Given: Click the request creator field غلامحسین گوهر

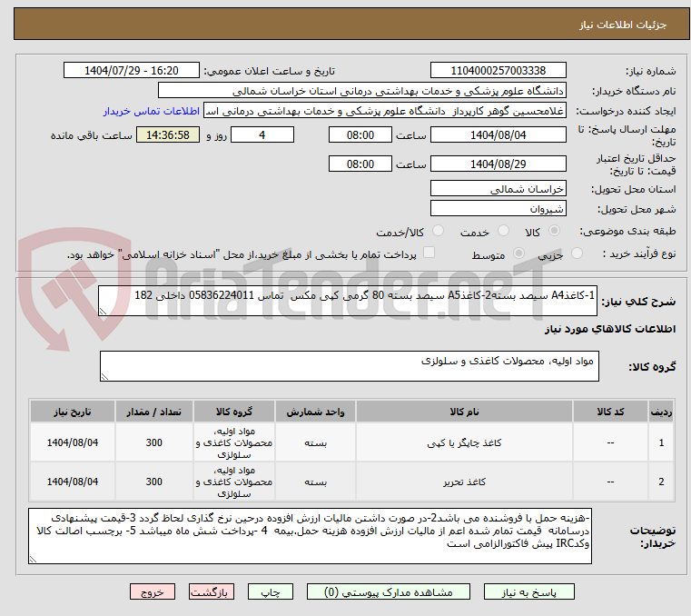Looking at the screenshot, I should pyautogui.click(x=385, y=111).
